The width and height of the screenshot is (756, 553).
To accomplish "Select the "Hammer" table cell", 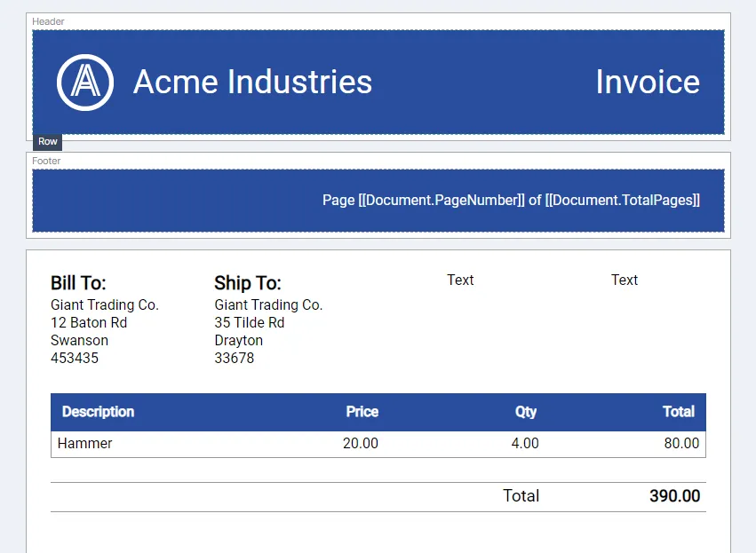I will coord(85,443).
